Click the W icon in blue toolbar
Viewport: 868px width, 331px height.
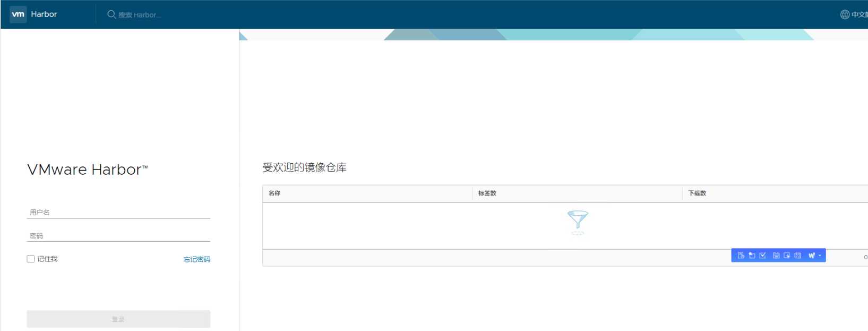click(x=812, y=256)
